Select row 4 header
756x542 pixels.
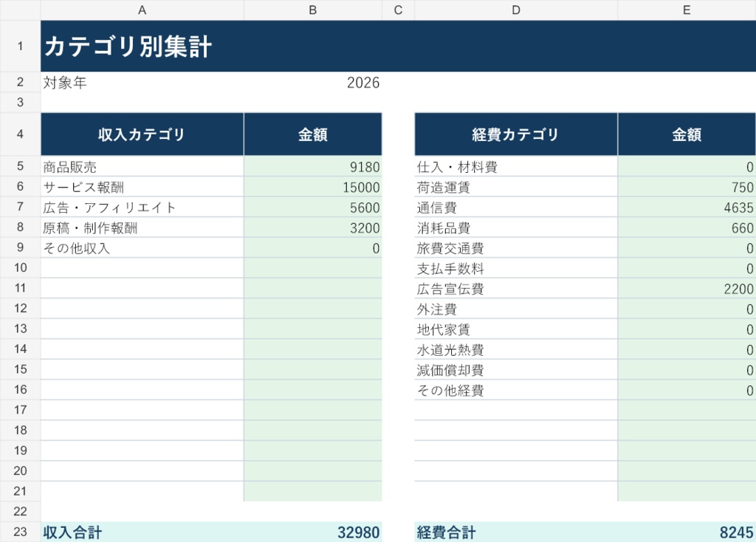[20, 134]
